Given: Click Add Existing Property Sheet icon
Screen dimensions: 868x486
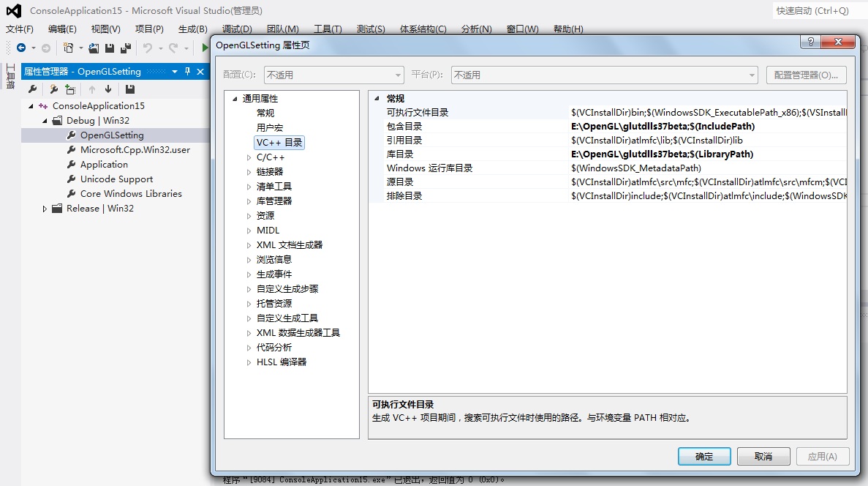Looking at the screenshot, I should (70, 89).
